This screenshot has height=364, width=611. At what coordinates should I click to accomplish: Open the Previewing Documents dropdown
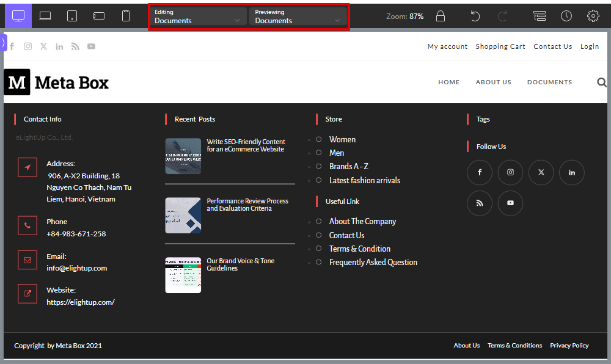pyautogui.click(x=298, y=16)
